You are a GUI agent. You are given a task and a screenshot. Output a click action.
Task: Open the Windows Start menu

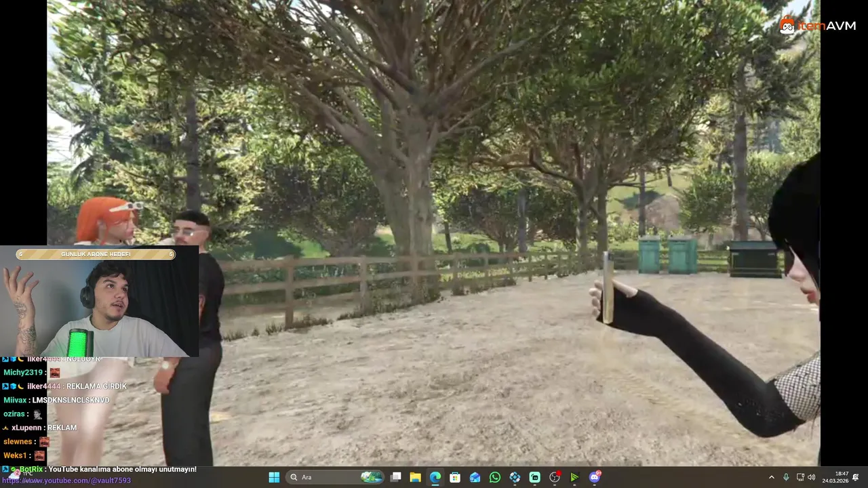[x=274, y=477]
